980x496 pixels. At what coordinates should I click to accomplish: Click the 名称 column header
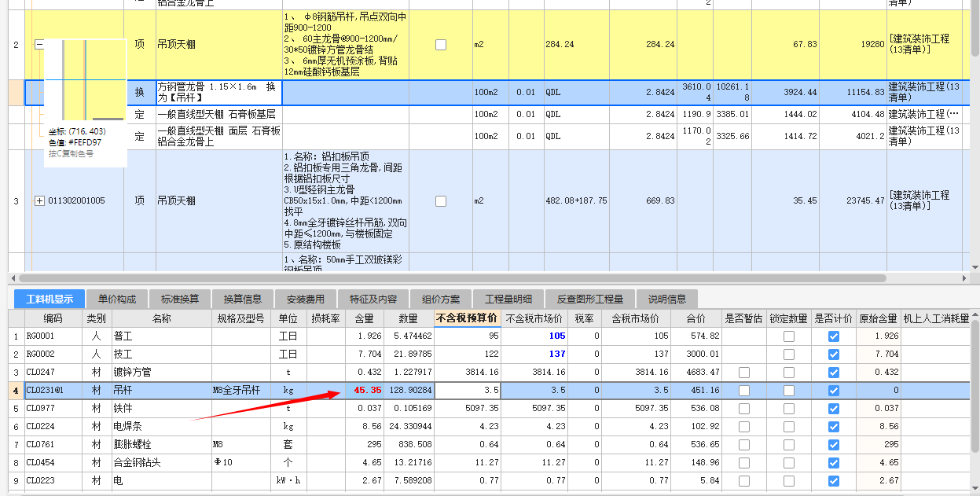click(162, 318)
